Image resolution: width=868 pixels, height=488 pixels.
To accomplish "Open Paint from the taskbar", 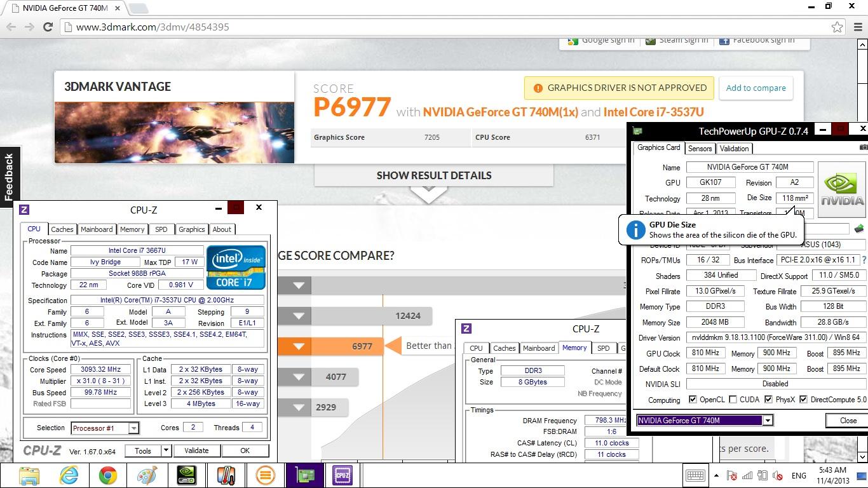I will pos(147,475).
